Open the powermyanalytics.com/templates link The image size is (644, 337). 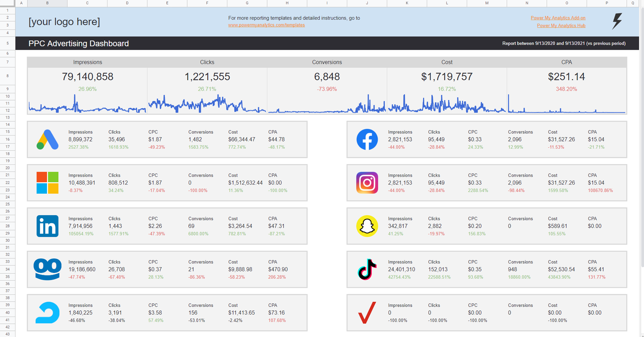266,25
